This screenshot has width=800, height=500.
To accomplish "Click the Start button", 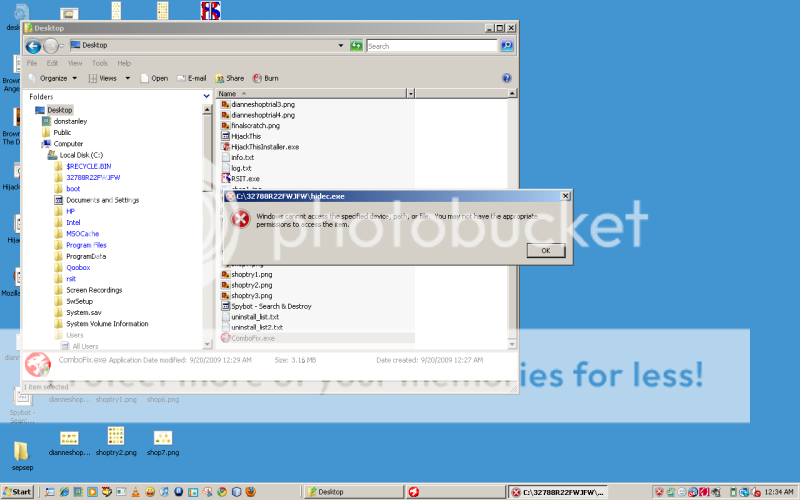I will [17, 492].
